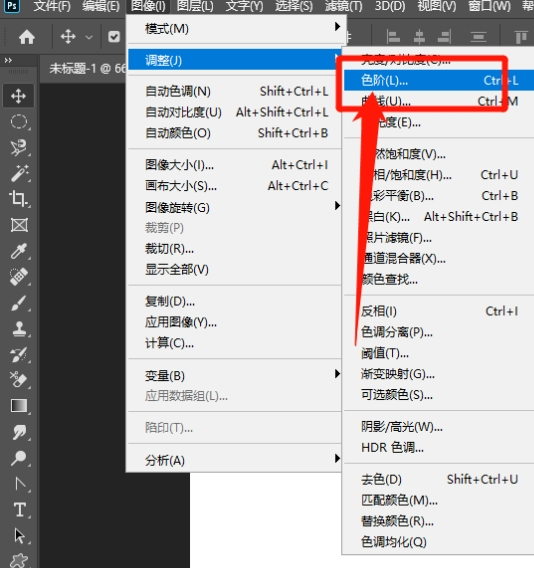Choose 自动颜色(O) menu item
This screenshot has height=568, width=534.
point(235,133)
